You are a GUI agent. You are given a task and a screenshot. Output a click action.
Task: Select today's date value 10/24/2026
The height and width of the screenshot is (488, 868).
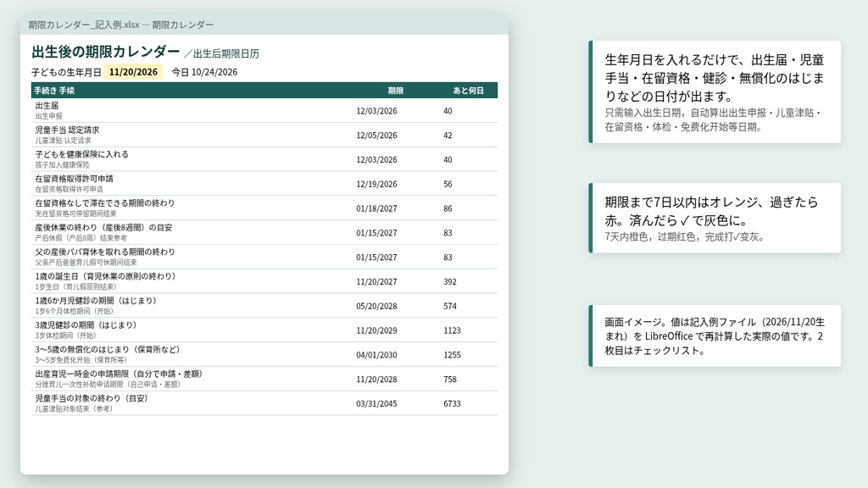(214, 72)
